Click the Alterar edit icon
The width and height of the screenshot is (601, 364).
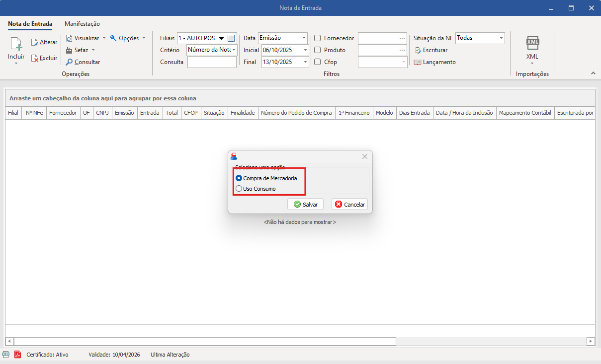pos(35,43)
